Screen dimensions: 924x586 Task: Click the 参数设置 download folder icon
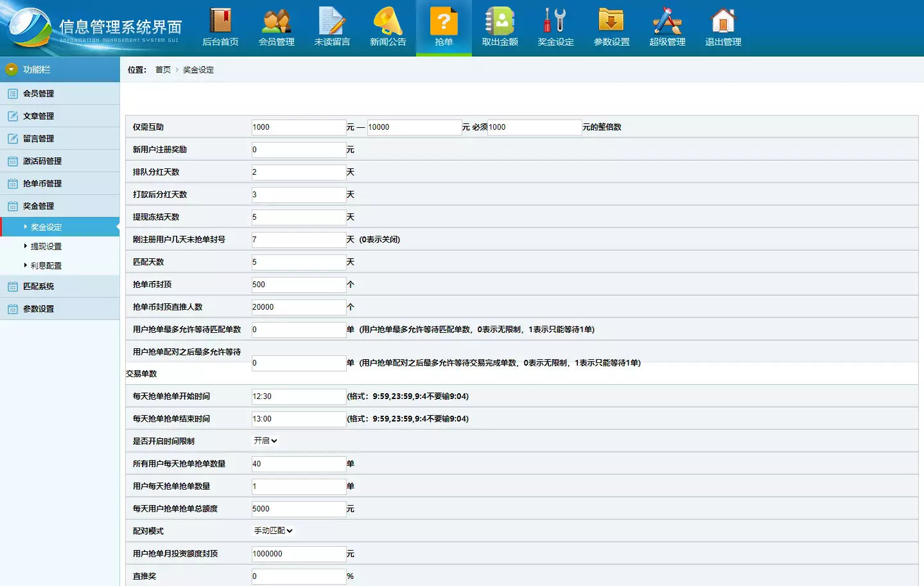pos(611,22)
